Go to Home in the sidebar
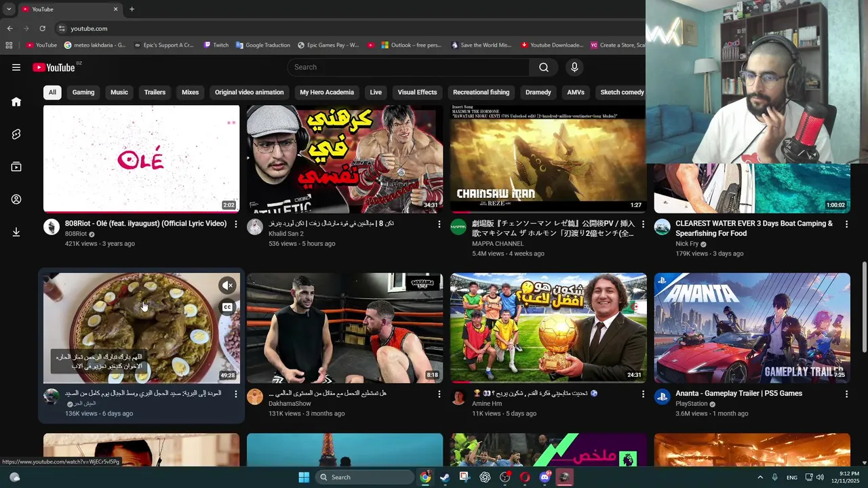Viewport: 868px width, 488px height. tap(16, 102)
